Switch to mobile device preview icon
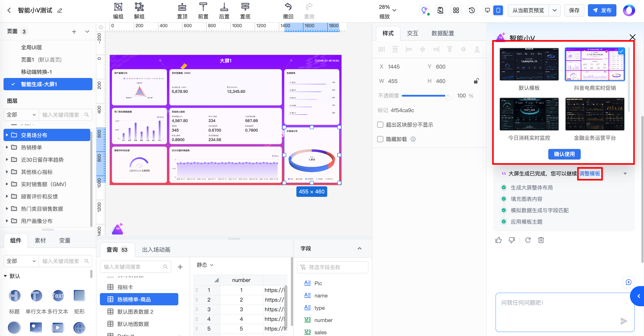This screenshot has height=336, width=644. (x=498, y=11)
